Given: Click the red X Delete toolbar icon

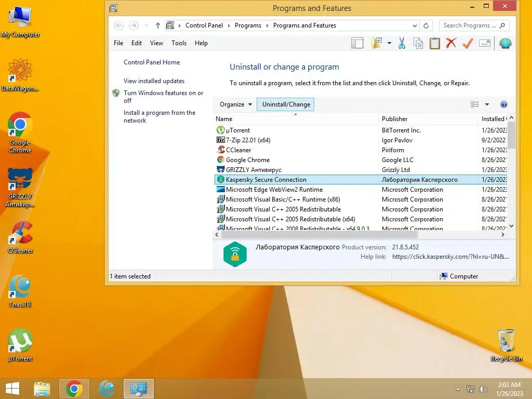Looking at the screenshot, I should 451,43.
